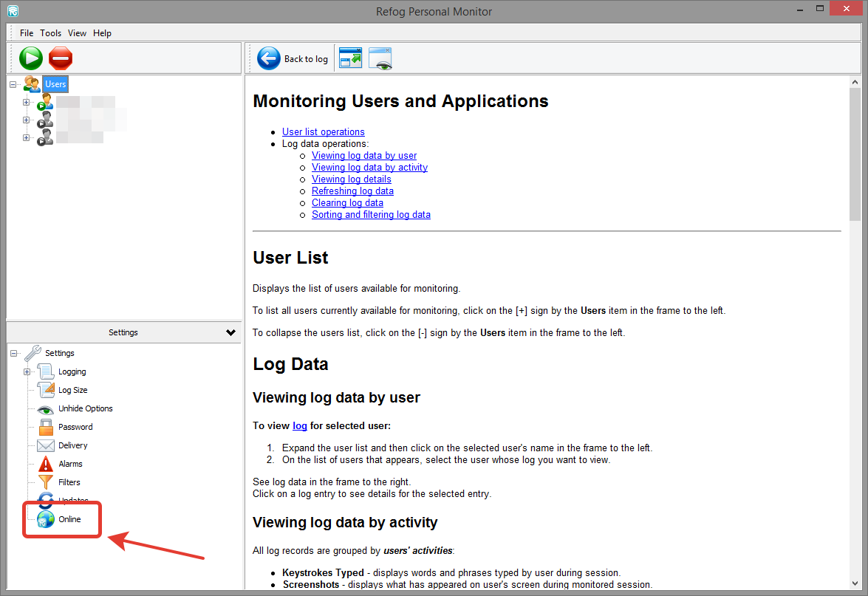The height and width of the screenshot is (596, 868).
Task: Select the Log Size label
Action: [x=73, y=390]
